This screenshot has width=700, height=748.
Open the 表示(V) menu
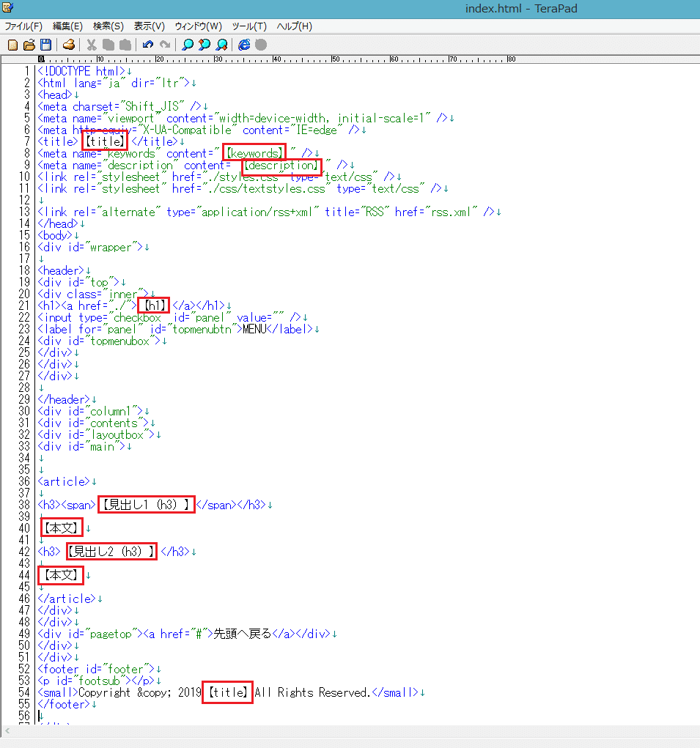pyautogui.click(x=149, y=26)
